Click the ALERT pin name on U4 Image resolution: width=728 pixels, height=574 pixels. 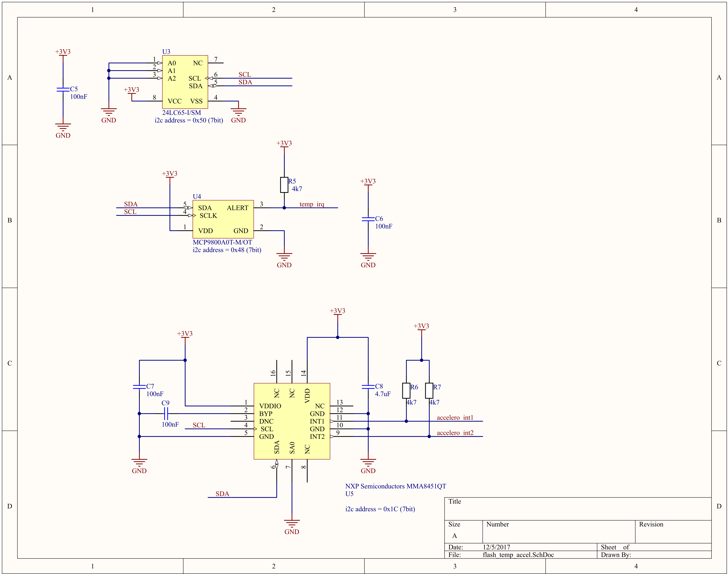click(x=237, y=208)
